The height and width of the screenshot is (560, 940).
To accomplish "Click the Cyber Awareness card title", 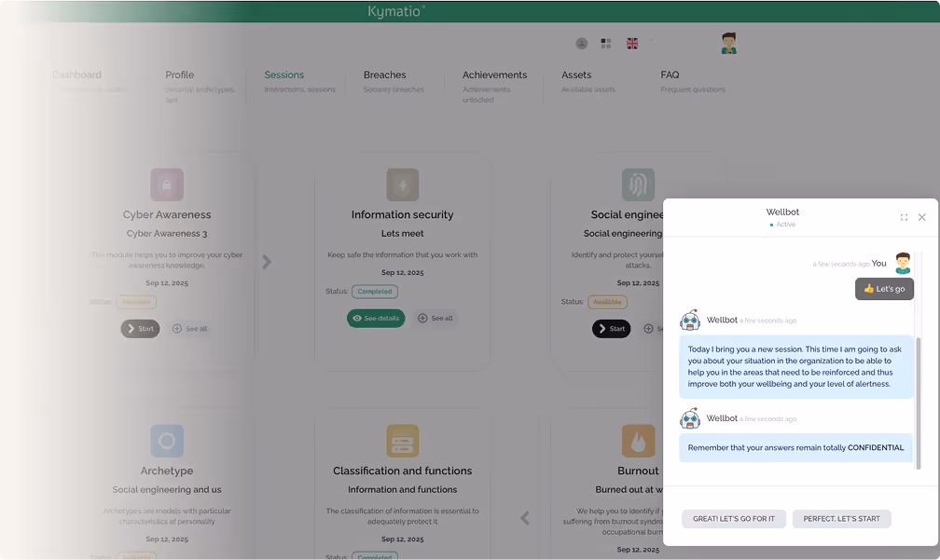I will point(167,214).
